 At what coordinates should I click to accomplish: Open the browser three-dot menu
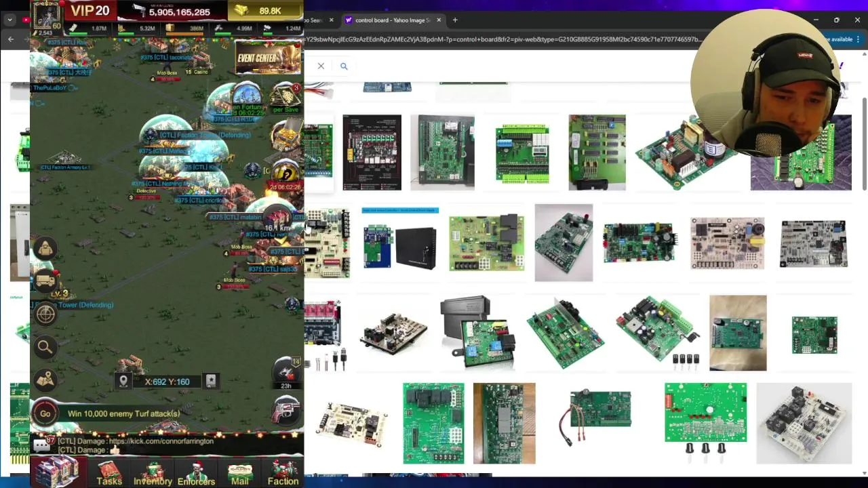[858, 39]
